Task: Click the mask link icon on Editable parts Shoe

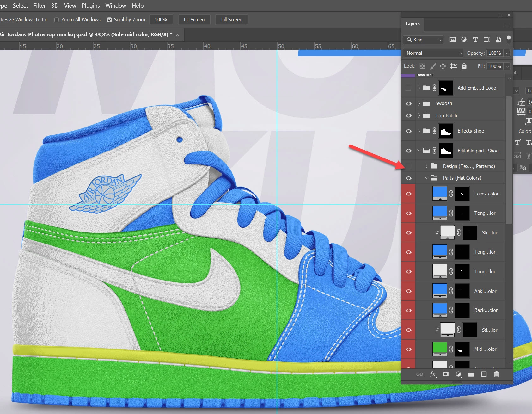Action: pos(435,151)
